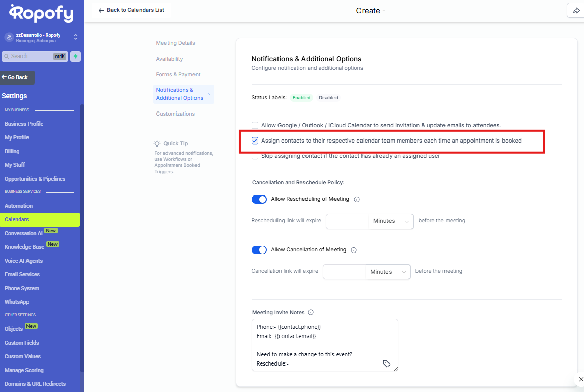Go back to Calendars List
The image size is (584, 392).
131,10
